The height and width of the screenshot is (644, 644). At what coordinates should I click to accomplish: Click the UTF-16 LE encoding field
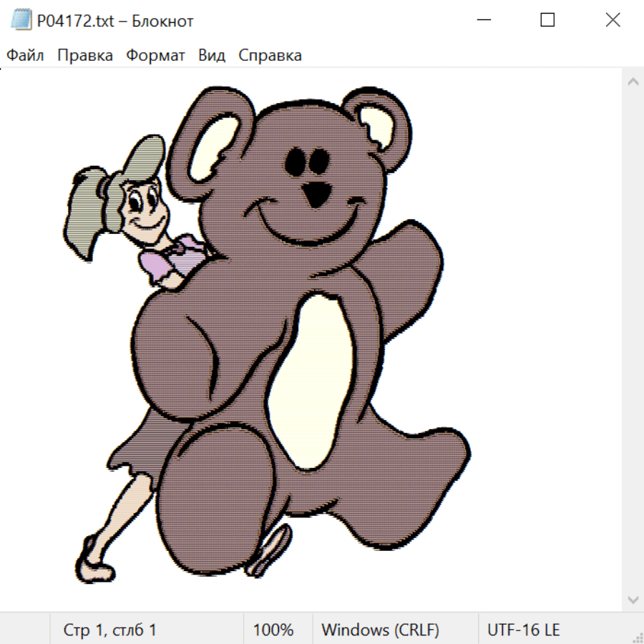pyautogui.click(x=524, y=630)
